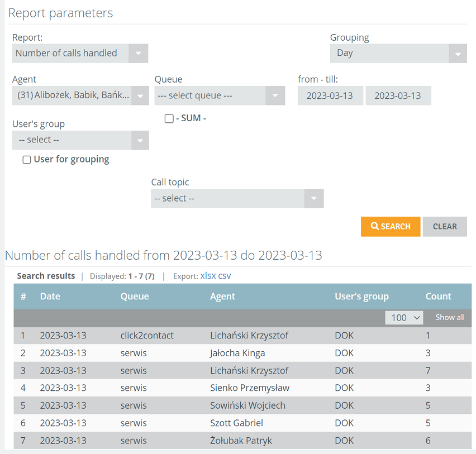
Task: Click the till date field
Action: (398, 95)
